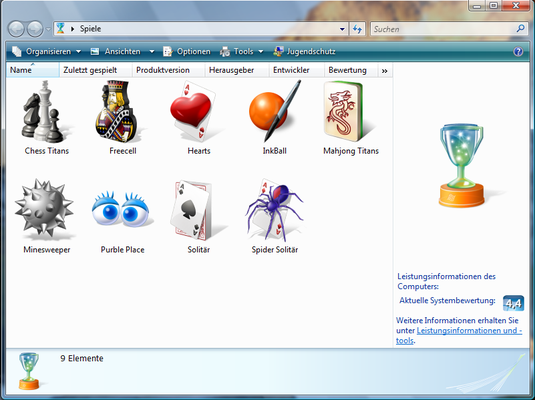Minimize the Spiele window
The image size is (535, 400).
477,6
